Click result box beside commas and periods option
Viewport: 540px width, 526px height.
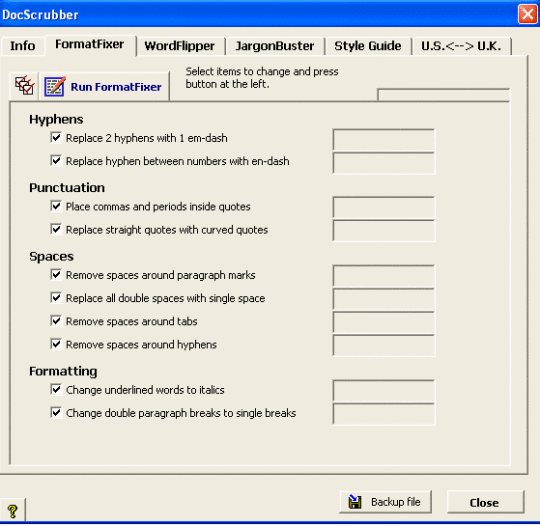(384, 208)
